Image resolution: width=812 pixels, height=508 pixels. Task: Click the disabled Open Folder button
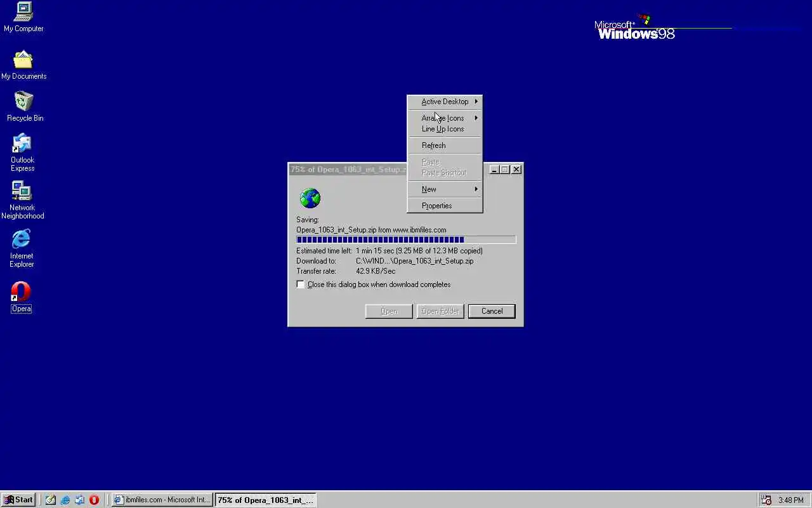pyautogui.click(x=440, y=311)
